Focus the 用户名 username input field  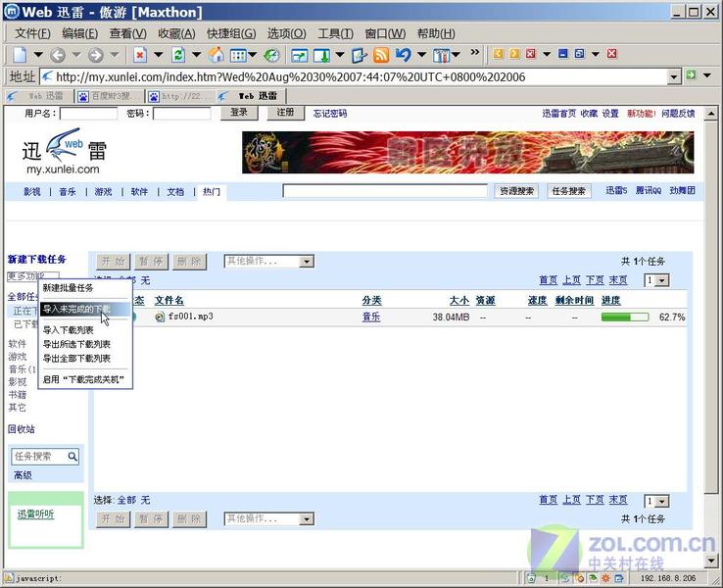(88, 114)
